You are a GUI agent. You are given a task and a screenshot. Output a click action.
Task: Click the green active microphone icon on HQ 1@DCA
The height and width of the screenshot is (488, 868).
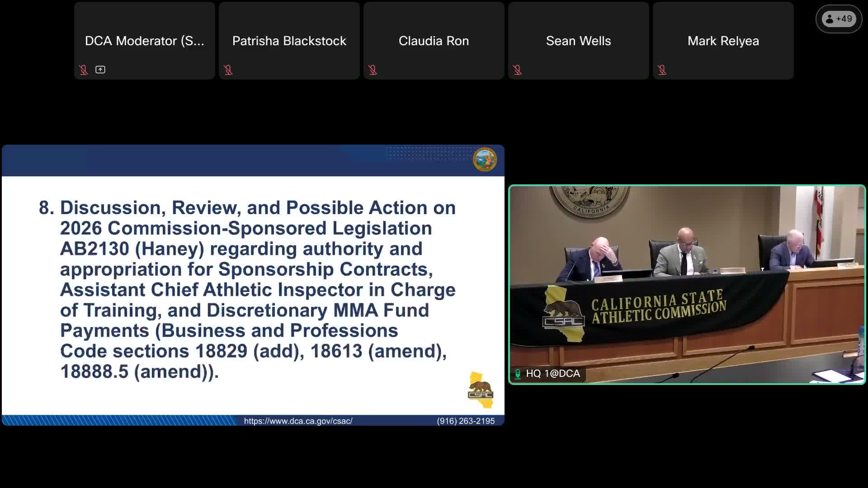[x=518, y=374]
